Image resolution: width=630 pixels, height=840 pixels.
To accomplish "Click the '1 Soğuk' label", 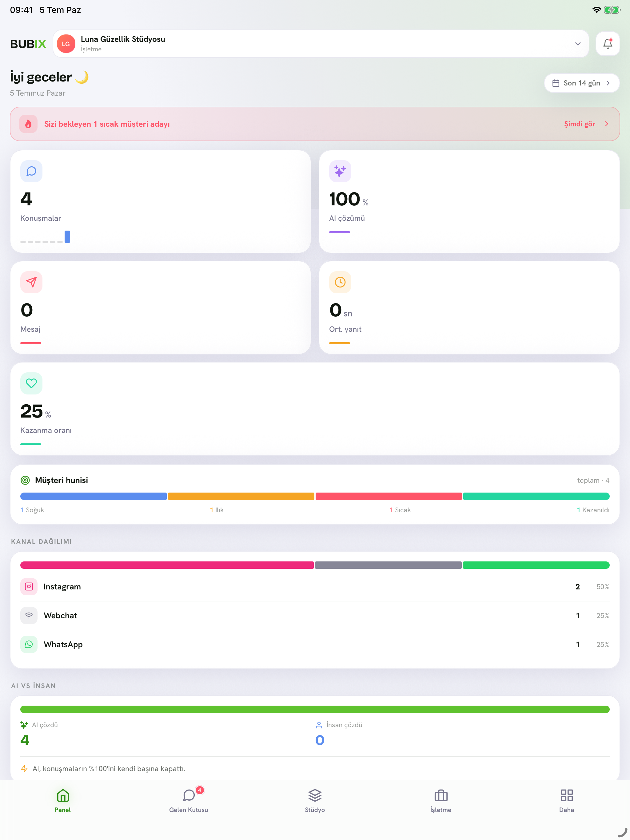I will [32, 510].
